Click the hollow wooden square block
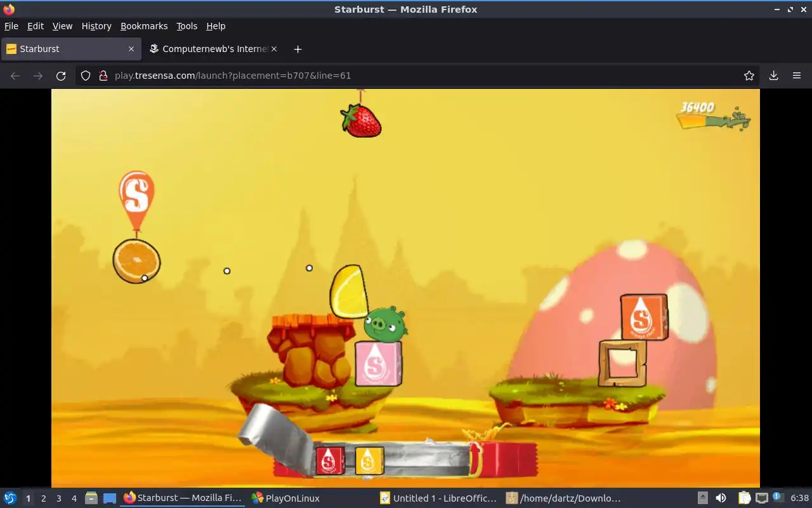 click(x=622, y=363)
